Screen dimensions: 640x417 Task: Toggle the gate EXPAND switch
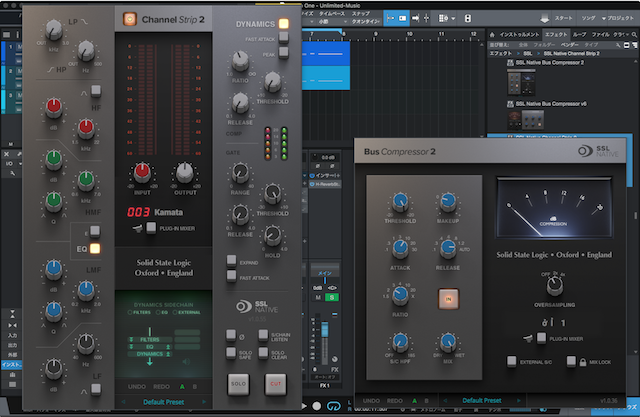pos(231,261)
